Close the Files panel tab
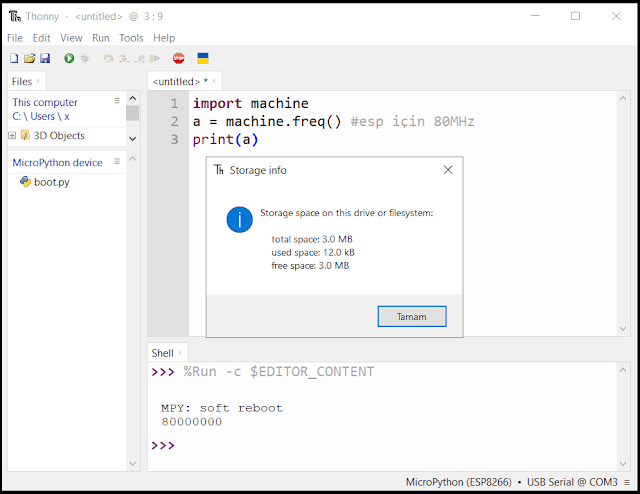Viewport: 640px width, 494px height. pyautogui.click(x=38, y=81)
